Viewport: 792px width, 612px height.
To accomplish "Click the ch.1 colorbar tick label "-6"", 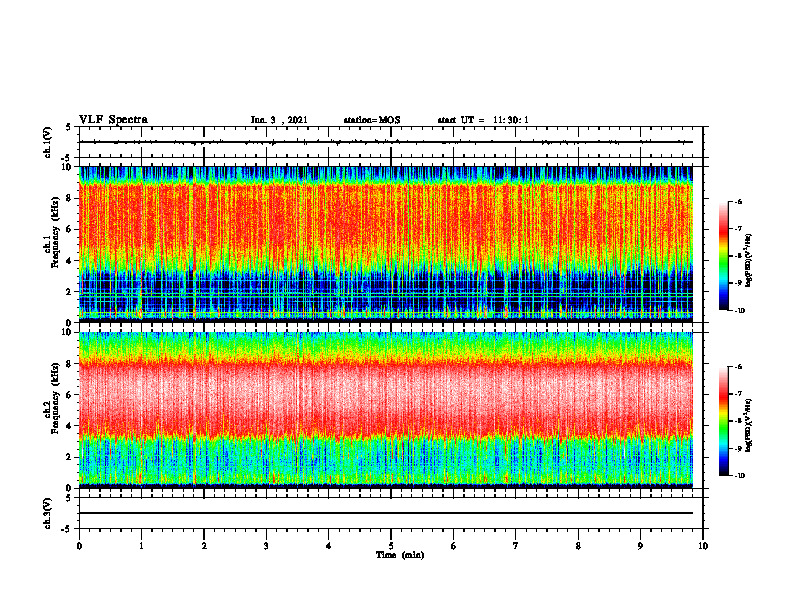I will pyautogui.click(x=738, y=202).
